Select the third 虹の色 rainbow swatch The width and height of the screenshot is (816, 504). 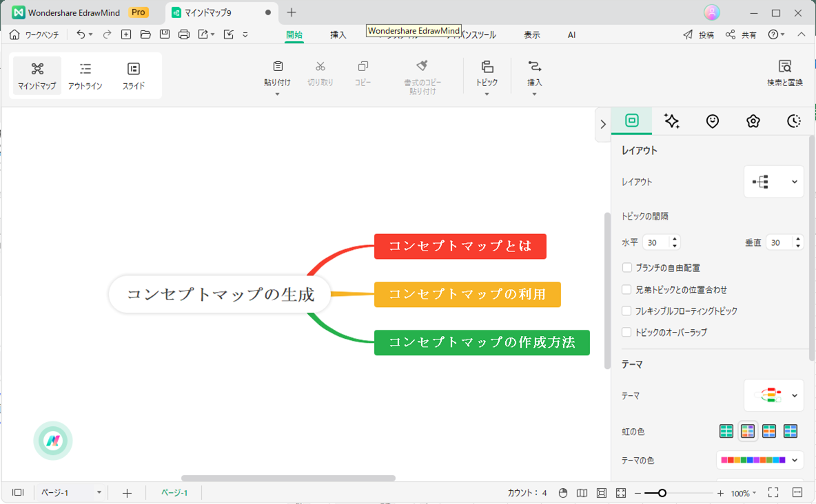(769, 431)
